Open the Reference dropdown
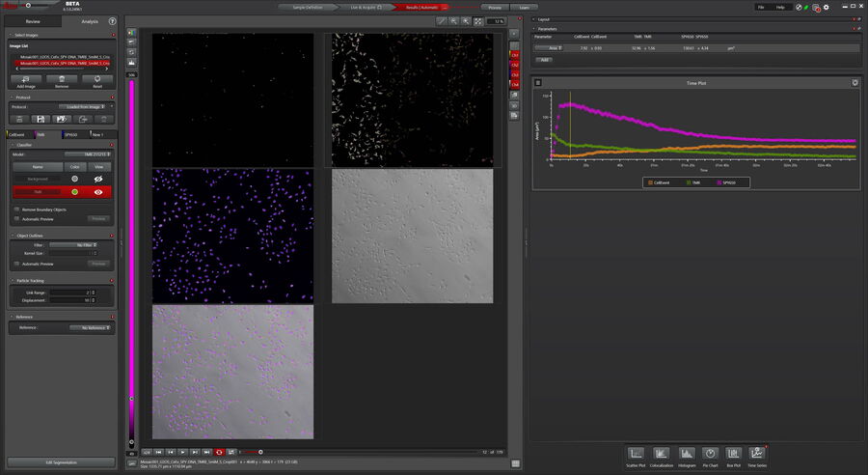The image size is (868, 475). (x=91, y=327)
